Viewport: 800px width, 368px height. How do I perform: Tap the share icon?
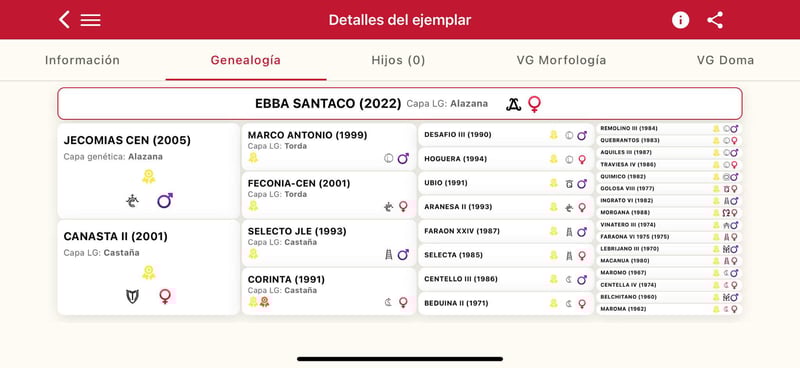click(x=715, y=20)
